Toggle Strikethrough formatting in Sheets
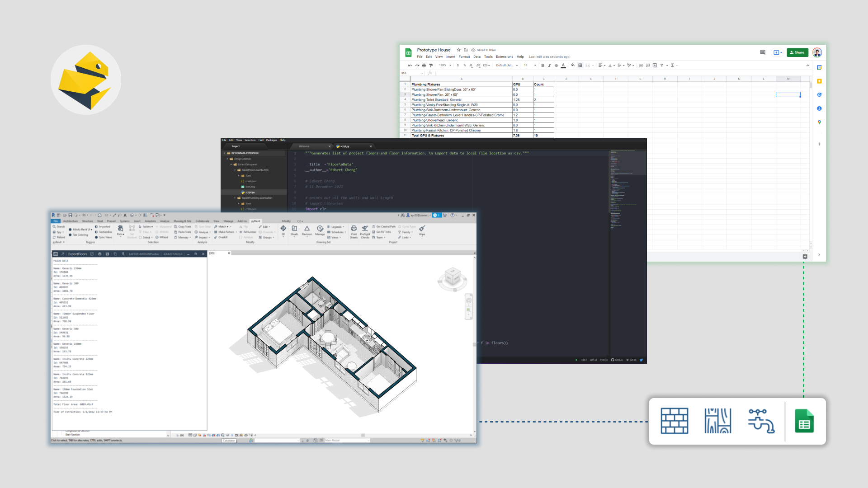 [556, 66]
